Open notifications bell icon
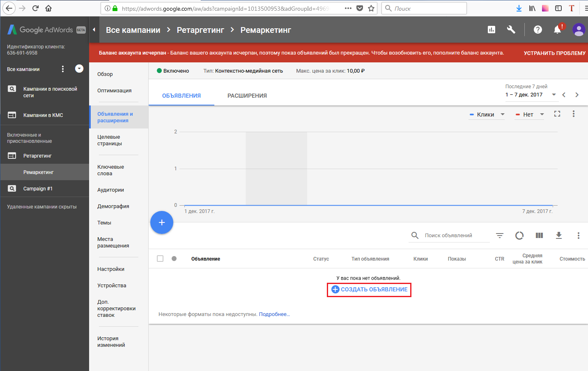The image size is (588, 371). (x=558, y=30)
